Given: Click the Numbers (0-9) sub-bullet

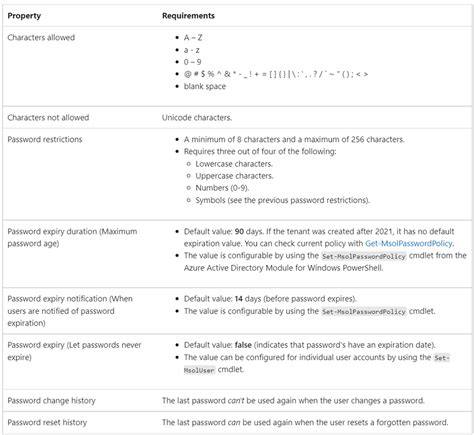Looking at the screenshot, I should pos(222,188).
